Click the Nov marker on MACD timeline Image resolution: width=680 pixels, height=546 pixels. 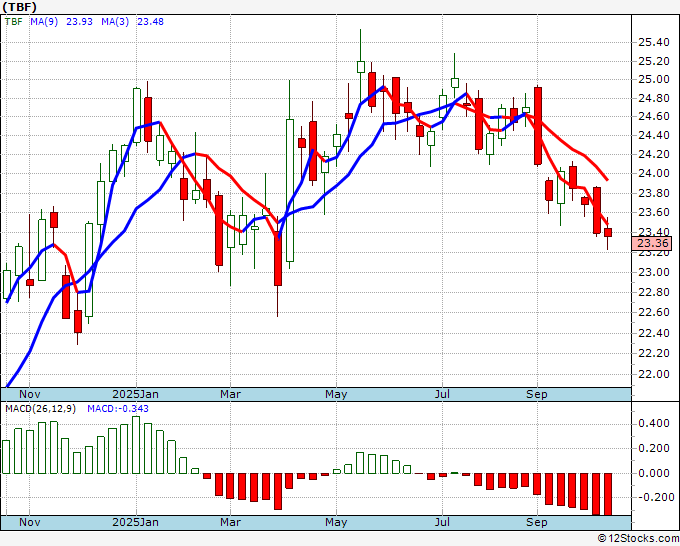click(29, 522)
